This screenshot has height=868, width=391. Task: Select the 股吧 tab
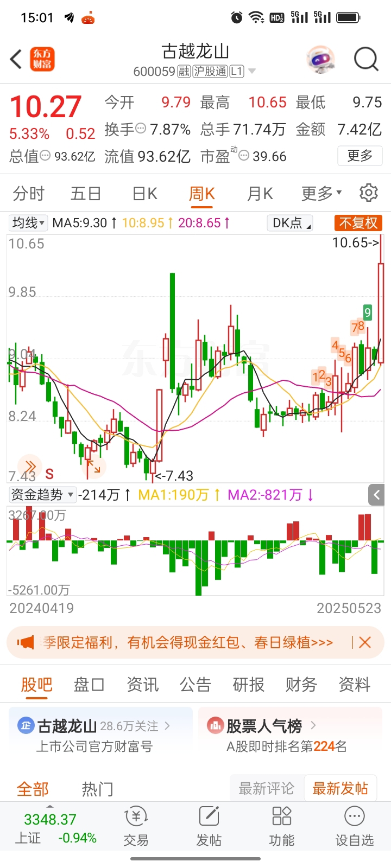(36, 685)
